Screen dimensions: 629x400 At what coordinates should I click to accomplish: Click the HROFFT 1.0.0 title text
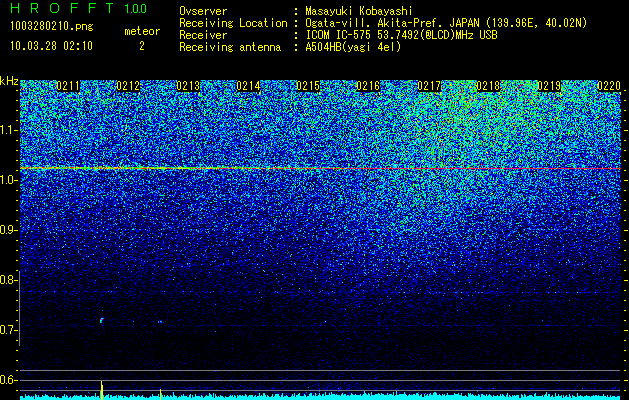(78, 8)
